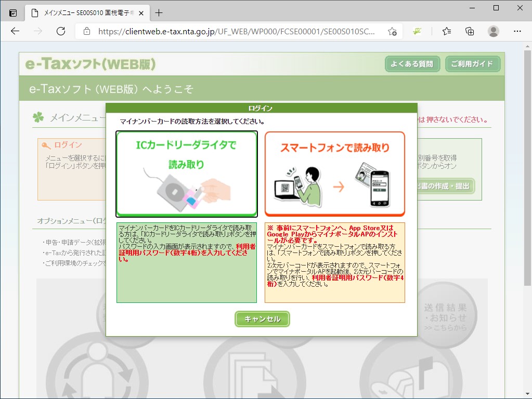Open the browser profile avatar

(494, 31)
